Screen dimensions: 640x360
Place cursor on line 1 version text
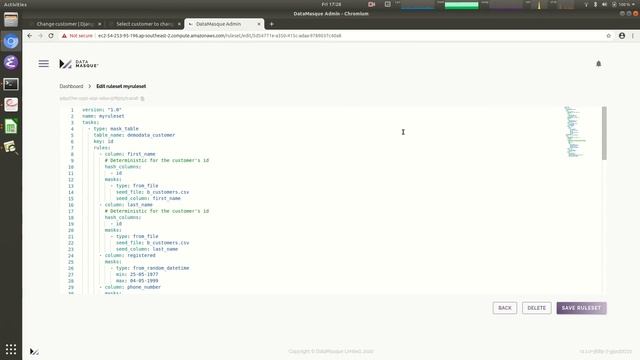[x=102, y=110]
